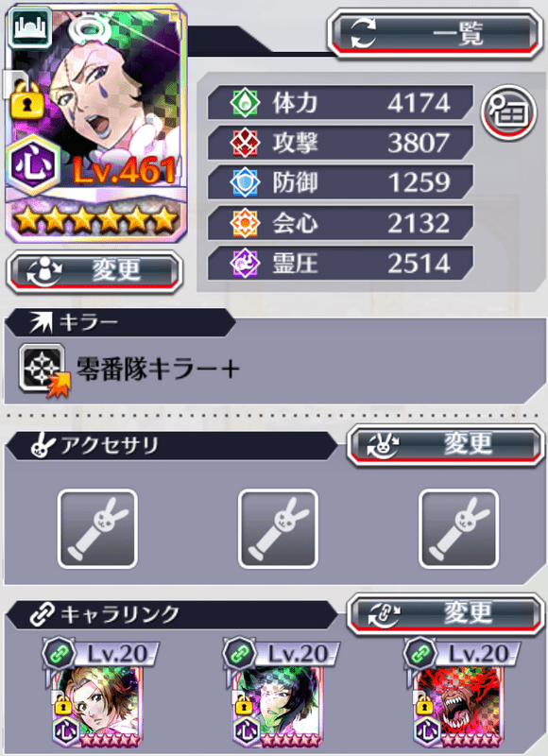Select the first empty accessory slot
The image size is (548, 756).
click(x=97, y=529)
